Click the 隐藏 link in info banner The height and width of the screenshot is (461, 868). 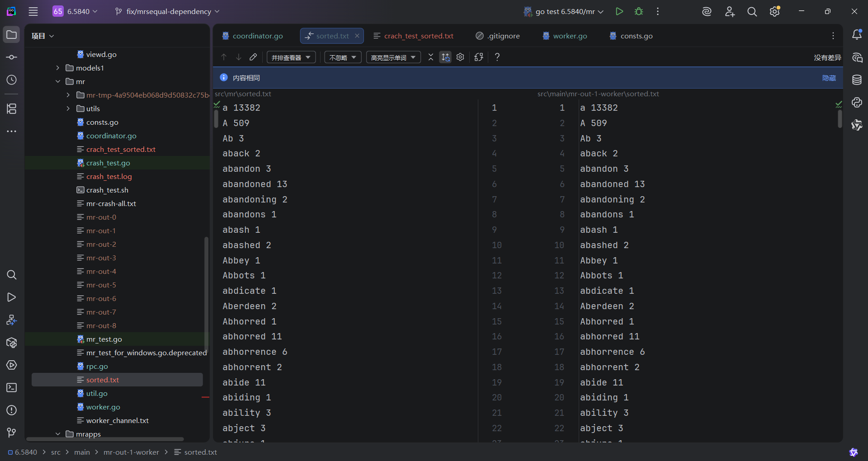[x=829, y=78]
